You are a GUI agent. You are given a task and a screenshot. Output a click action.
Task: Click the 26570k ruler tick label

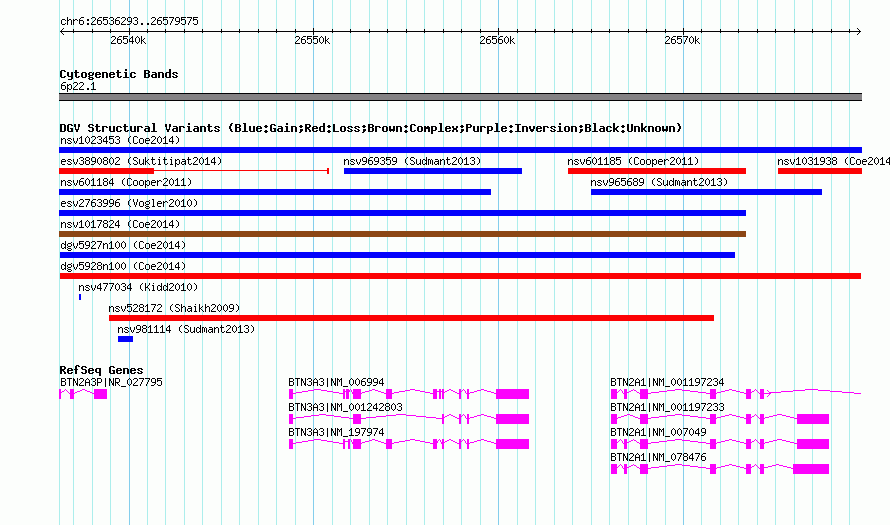pos(682,40)
